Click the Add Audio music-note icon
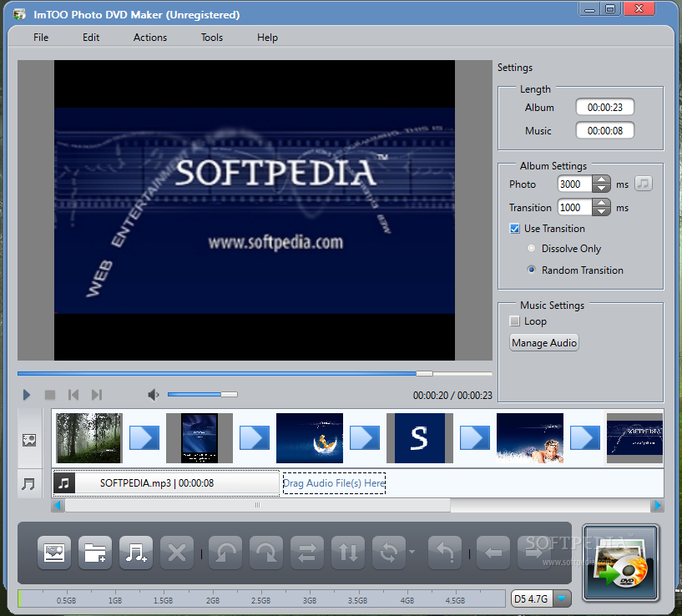Image resolution: width=682 pixels, height=616 pixels. click(136, 553)
